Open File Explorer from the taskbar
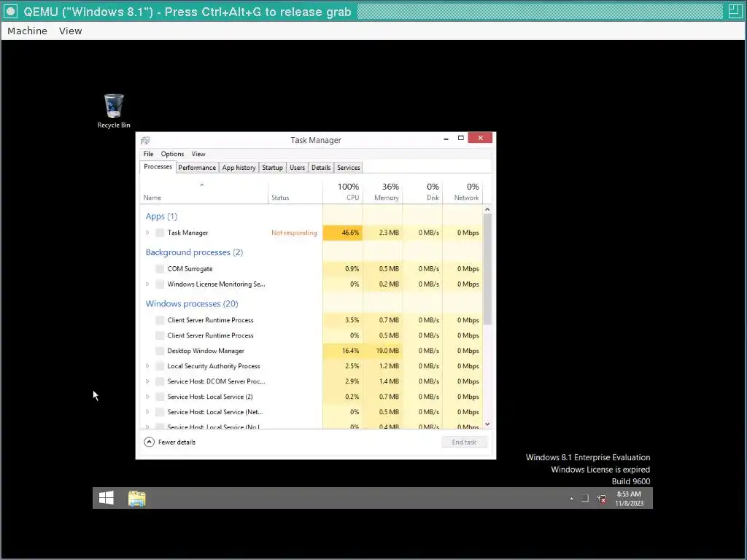Screen dimensions: 747x560 (136, 498)
